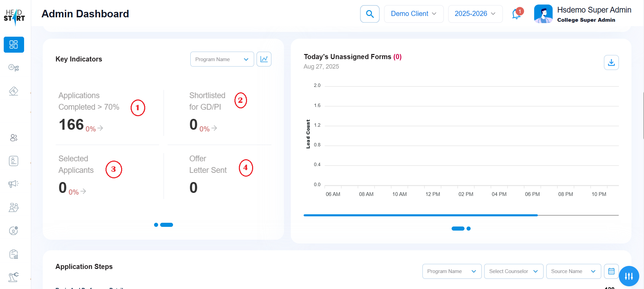The width and height of the screenshot is (644, 289).
Task: Click the dashboard grid icon in sidebar
Action: coord(14,44)
